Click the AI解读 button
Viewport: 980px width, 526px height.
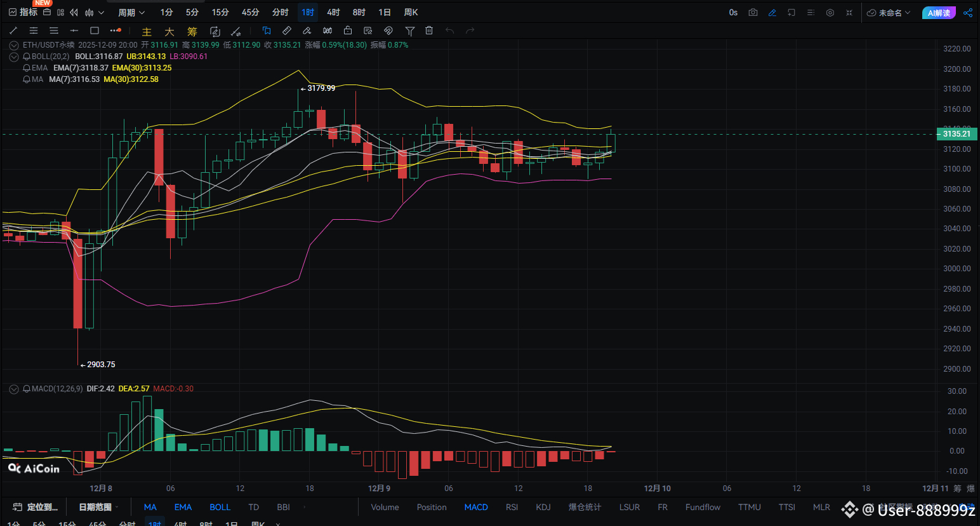coord(939,13)
